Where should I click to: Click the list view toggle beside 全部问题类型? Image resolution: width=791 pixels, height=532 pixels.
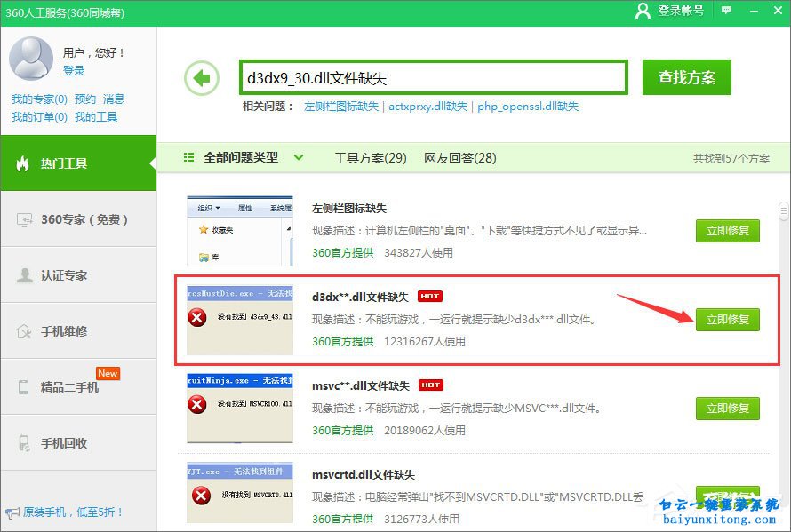click(x=188, y=157)
